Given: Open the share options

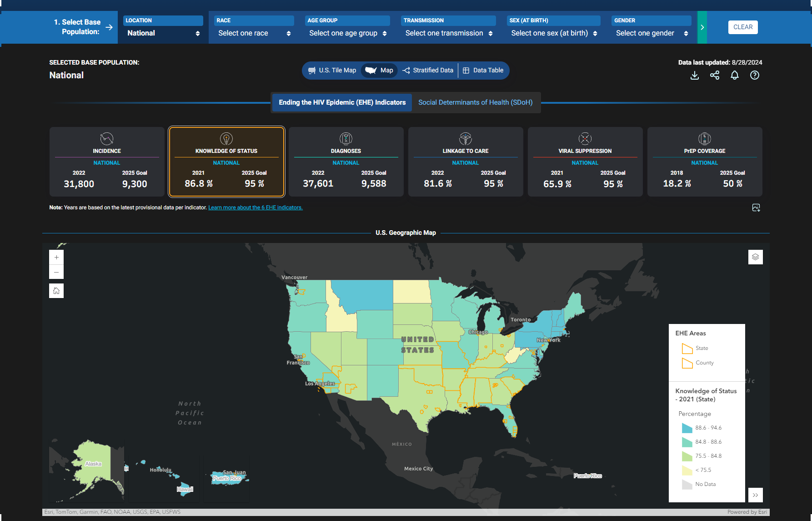Looking at the screenshot, I should 715,76.
